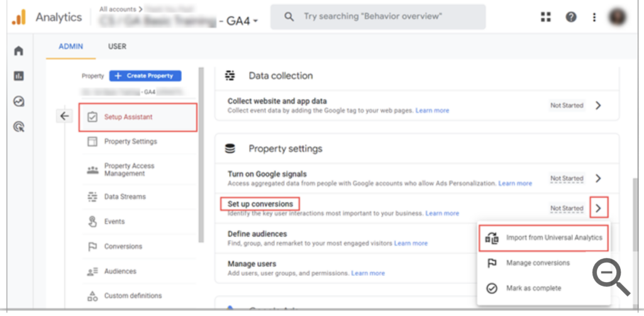Expand the Collect website and app data row

598,105
